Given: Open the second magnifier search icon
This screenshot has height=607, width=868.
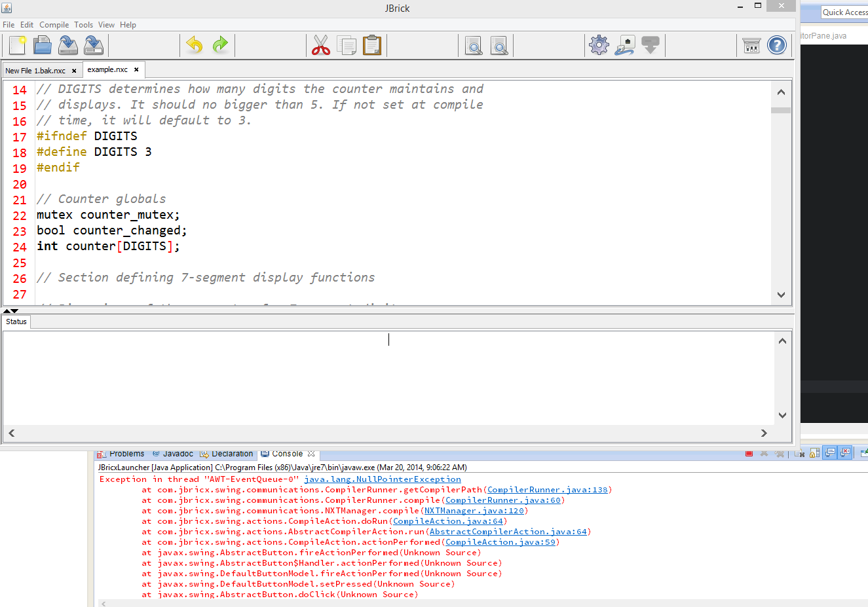Looking at the screenshot, I should (x=499, y=45).
